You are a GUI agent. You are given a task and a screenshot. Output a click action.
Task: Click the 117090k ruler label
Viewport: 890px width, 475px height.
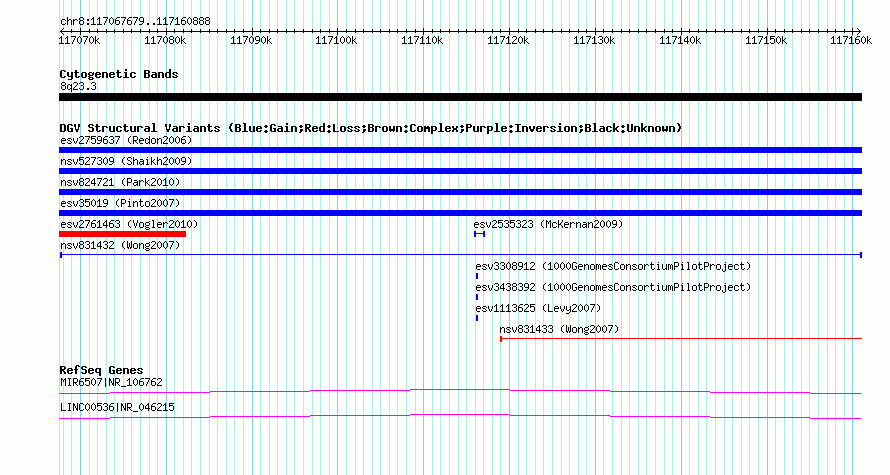point(251,41)
